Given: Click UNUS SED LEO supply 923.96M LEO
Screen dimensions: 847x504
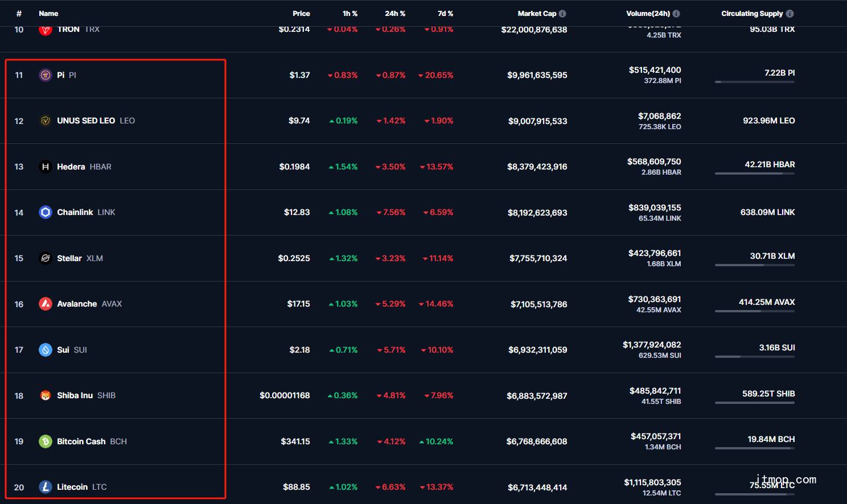Looking at the screenshot, I should pos(769,121).
